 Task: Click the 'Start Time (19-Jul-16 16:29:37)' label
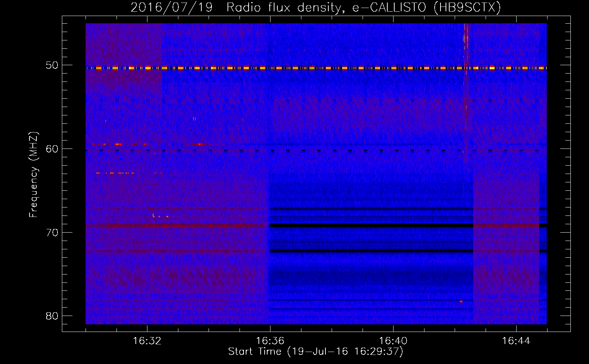click(316, 352)
